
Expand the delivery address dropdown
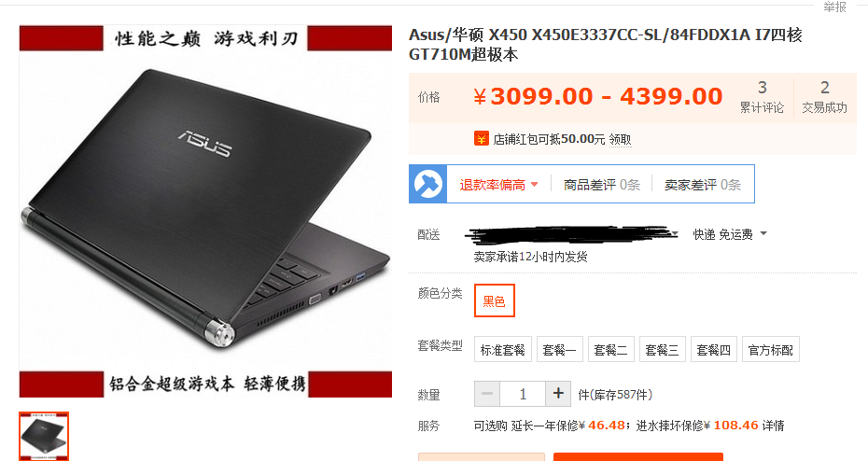click(675, 233)
